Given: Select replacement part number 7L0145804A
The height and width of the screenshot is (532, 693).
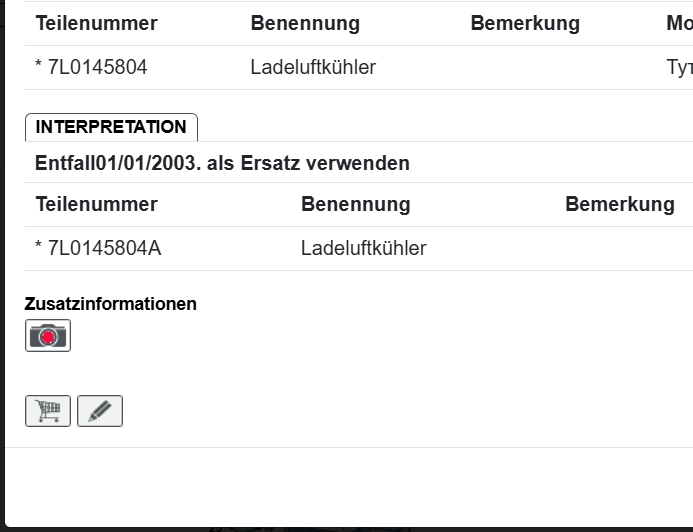Looking at the screenshot, I should tap(103, 248).
